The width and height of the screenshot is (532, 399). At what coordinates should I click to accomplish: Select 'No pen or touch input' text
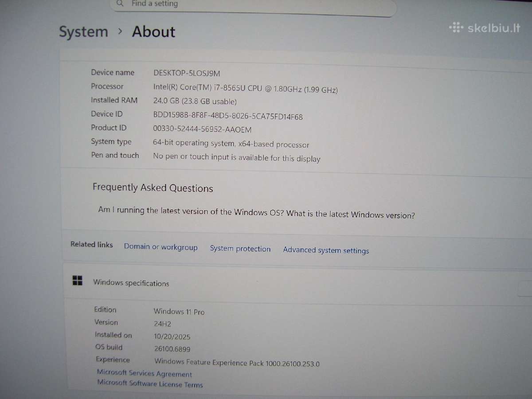tap(236, 157)
